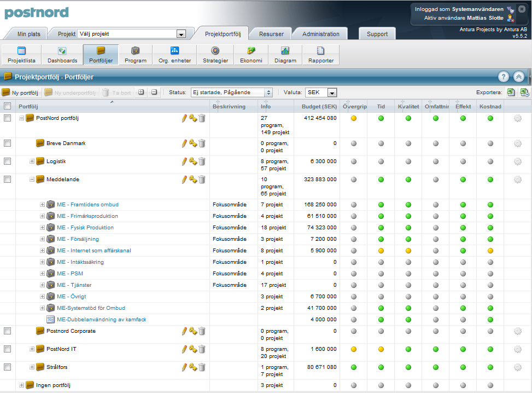
Task: Click the help question mark icon
Action: coord(504,77)
